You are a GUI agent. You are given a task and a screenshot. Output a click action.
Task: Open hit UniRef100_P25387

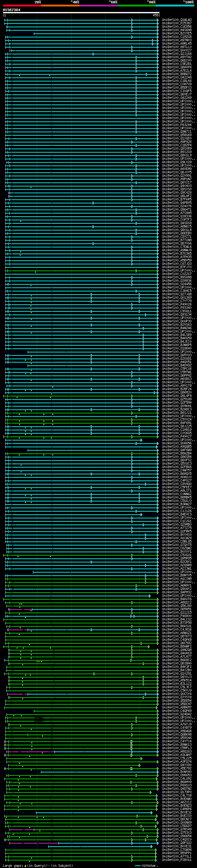point(177,23)
